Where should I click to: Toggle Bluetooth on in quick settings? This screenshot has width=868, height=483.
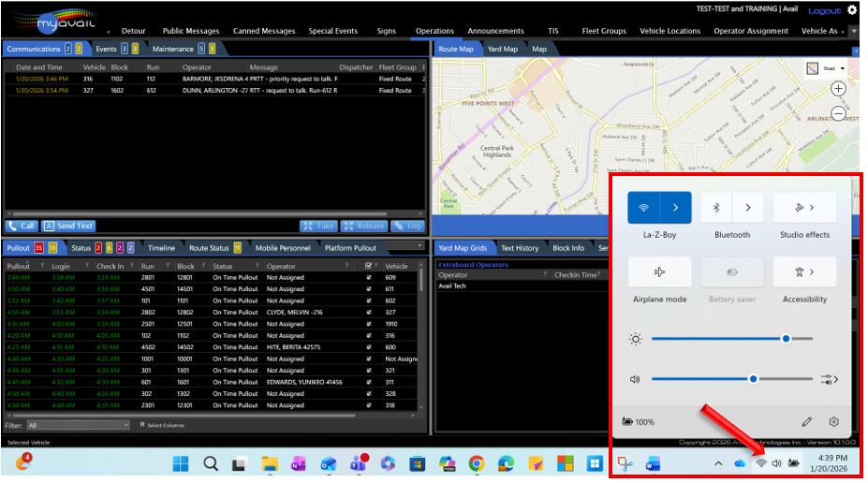pos(716,207)
